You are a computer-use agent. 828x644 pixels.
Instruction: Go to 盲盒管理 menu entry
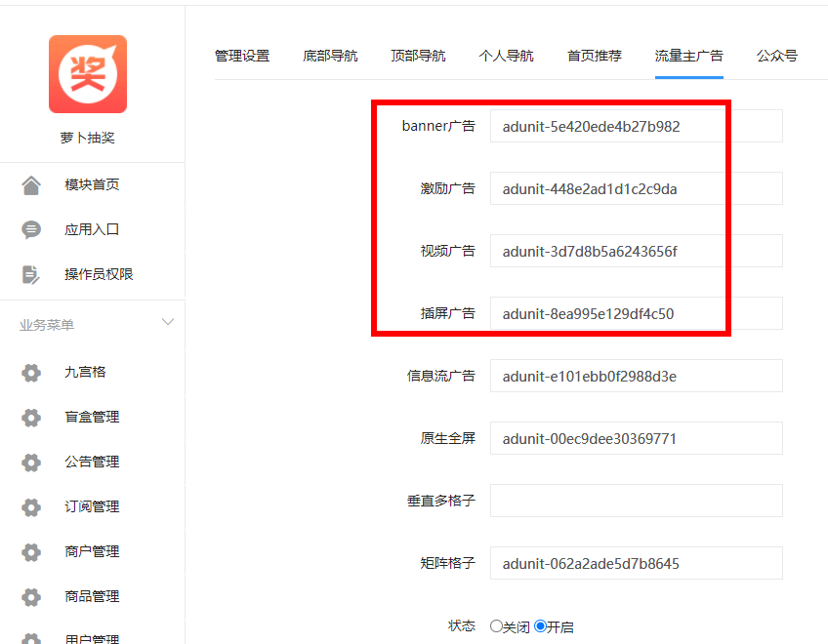93,417
